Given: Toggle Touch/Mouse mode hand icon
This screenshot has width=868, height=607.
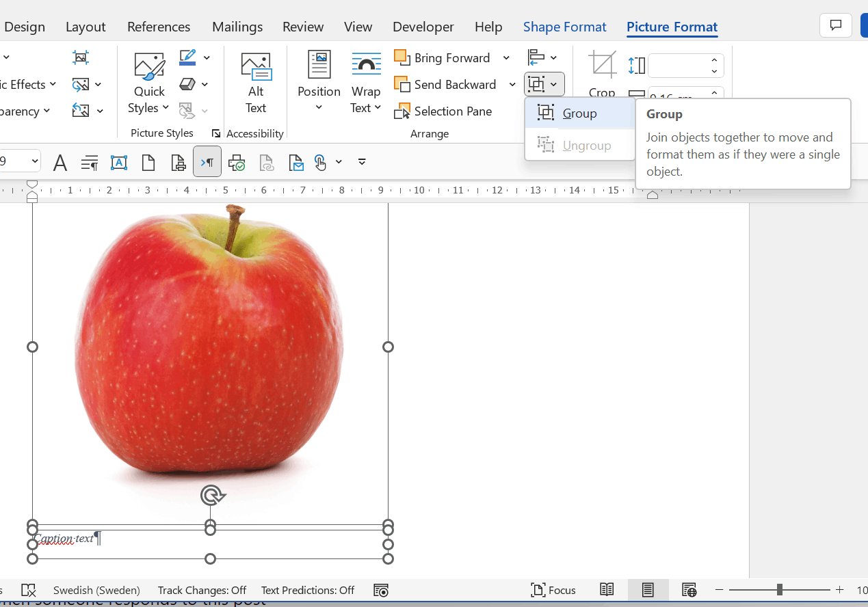Looking at the screenshot, I should click(320, 163).
